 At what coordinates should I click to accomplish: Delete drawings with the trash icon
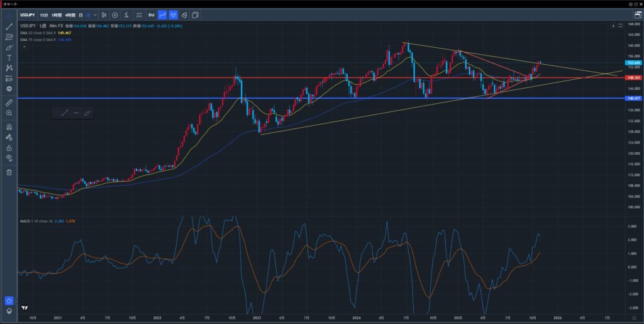9,172
